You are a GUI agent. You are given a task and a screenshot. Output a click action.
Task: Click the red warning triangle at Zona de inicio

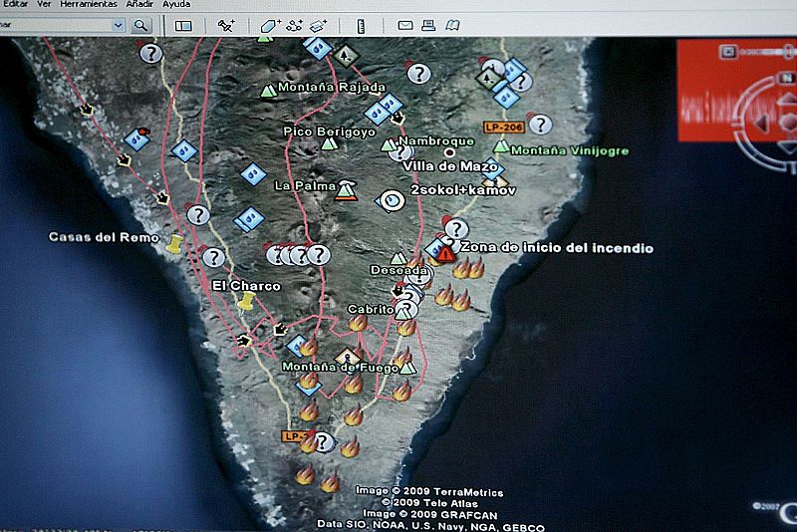(x=445, y=254)
